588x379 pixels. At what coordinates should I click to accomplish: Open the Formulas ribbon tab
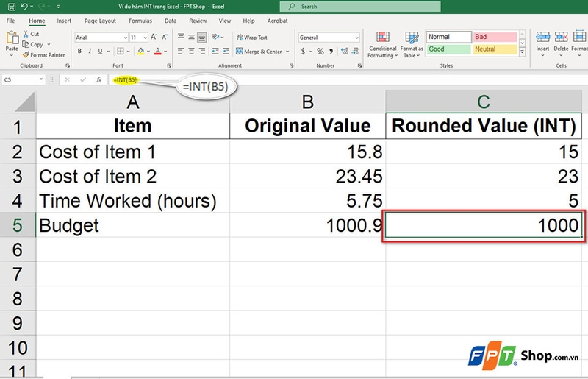point(140,21)
